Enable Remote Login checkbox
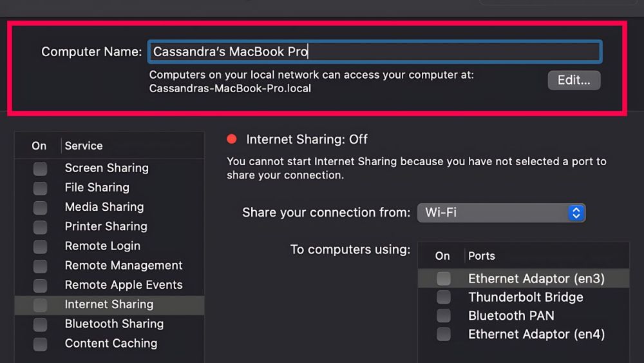Screen dimensions: 644x363 [40, 246]
